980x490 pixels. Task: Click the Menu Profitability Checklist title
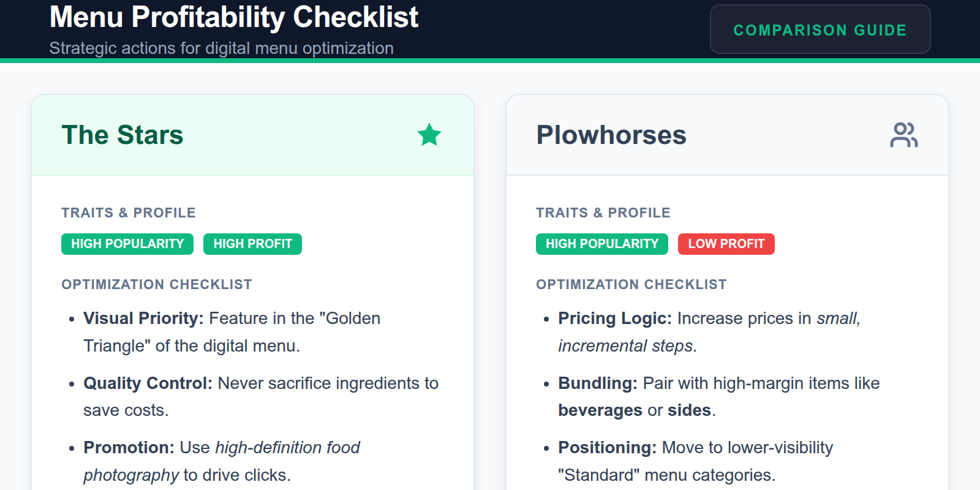(234, 17)
